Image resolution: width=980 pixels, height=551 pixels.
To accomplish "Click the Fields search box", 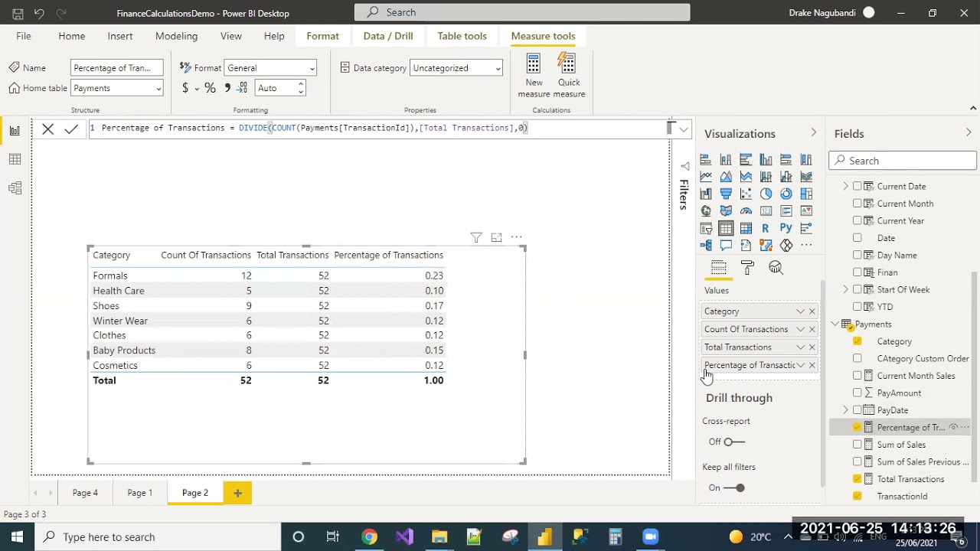I will 903,161.
